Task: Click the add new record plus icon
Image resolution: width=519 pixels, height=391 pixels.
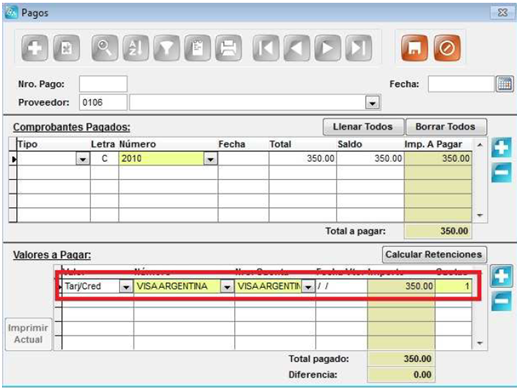Action: 35,48
